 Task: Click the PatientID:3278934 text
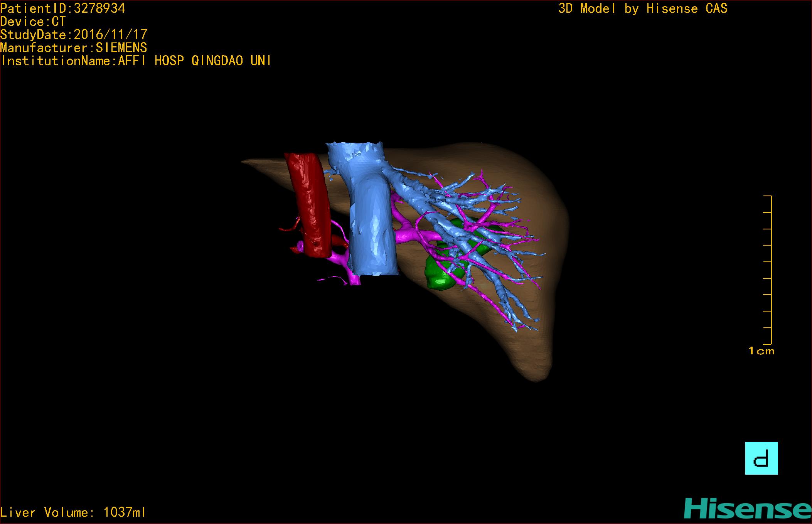[x=63, y=8]
